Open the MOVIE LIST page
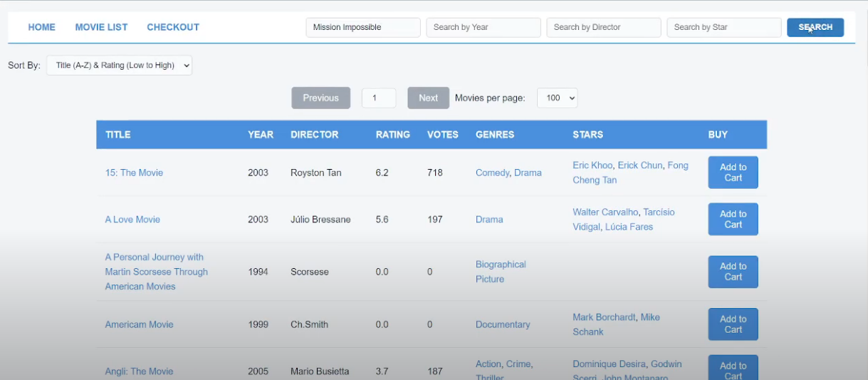 click(x=101, y=27)
